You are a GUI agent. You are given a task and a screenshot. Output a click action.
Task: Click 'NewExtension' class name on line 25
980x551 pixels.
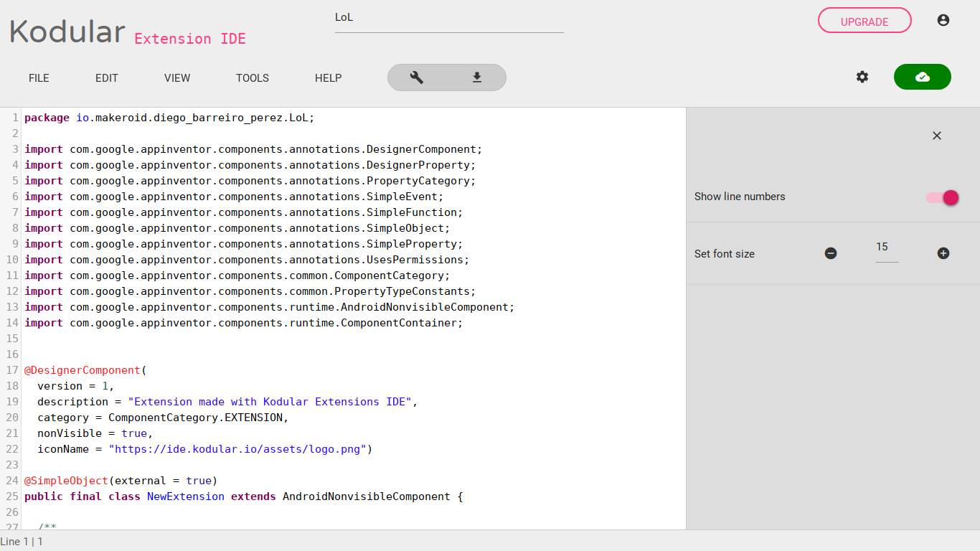(186, 496)
